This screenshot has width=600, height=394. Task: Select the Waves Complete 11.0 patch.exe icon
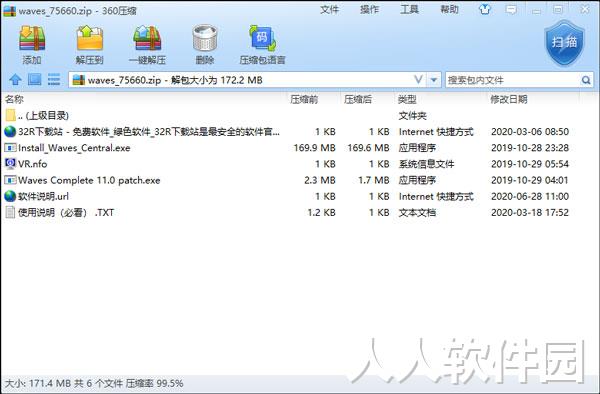(10, 180)
